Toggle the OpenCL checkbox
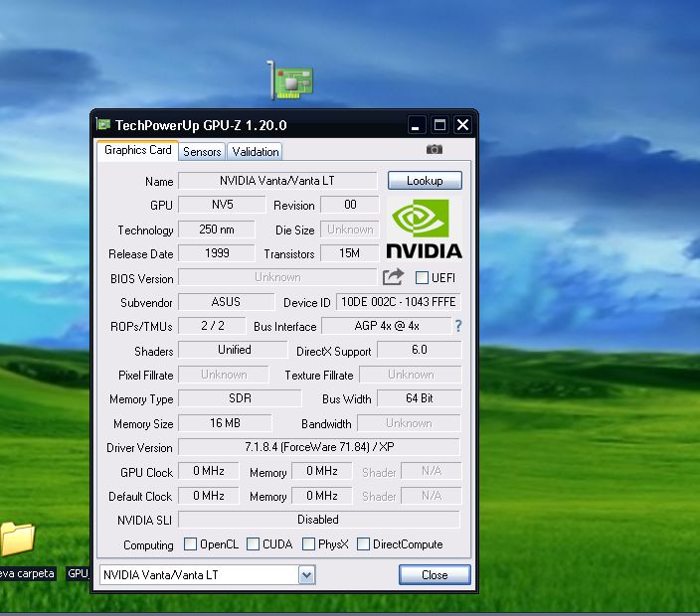The width and height of the screenshot is (700, 616). (x=190, y=543)
